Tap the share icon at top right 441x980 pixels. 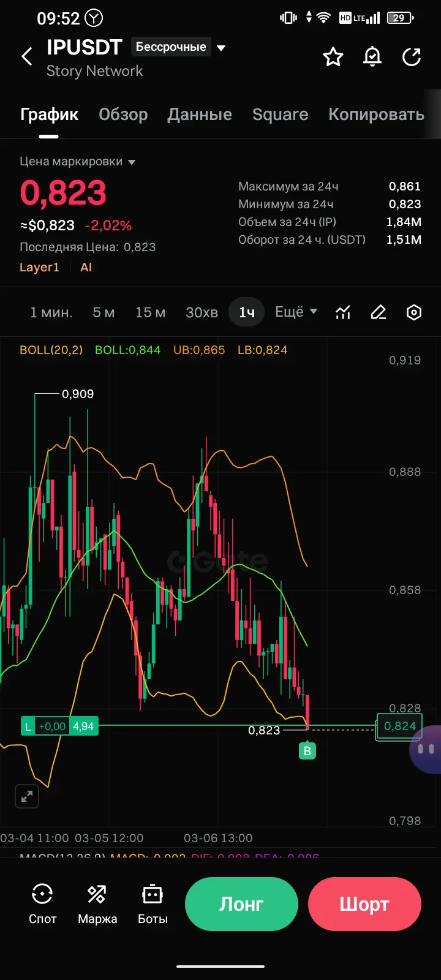pyautogui.click(x=412, y=57)
